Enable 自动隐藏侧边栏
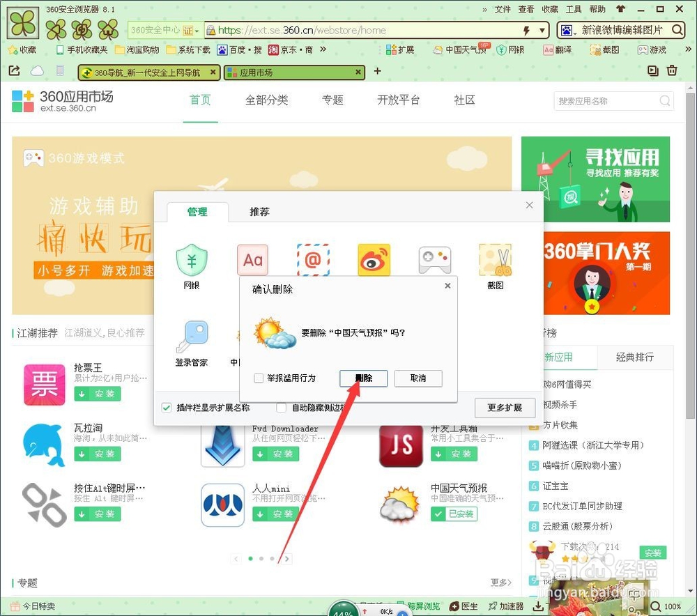This screenshot has width=697, height=616. 282,408
